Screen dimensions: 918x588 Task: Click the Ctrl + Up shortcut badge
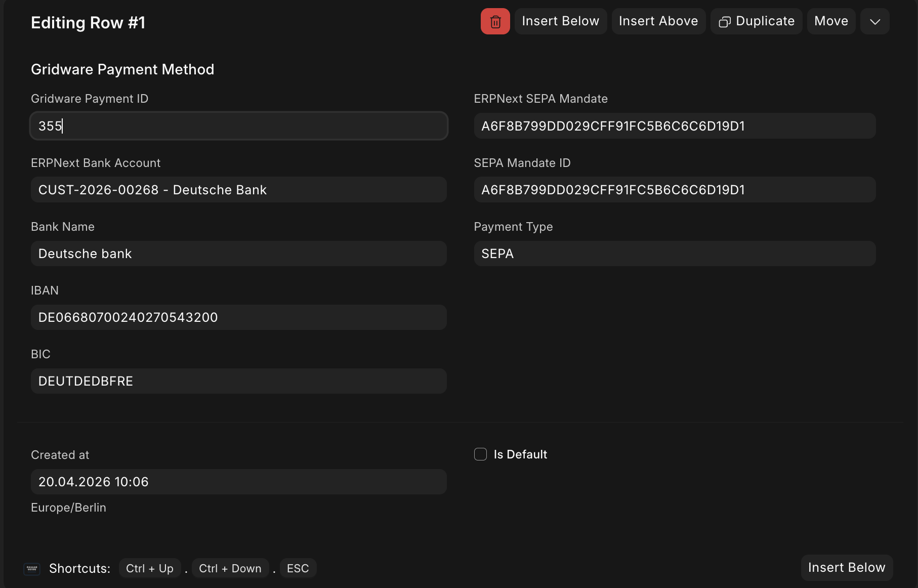pyautogui.click(x=150, y=568)
